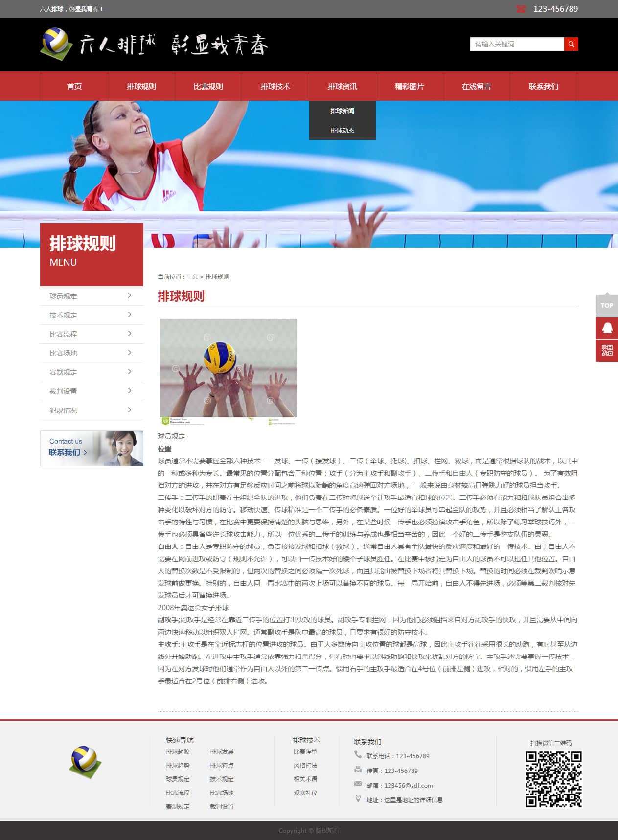Click the WeChat QR code in footer
Image resolution: width=618 pixels, height=840 pixels.
553,779
